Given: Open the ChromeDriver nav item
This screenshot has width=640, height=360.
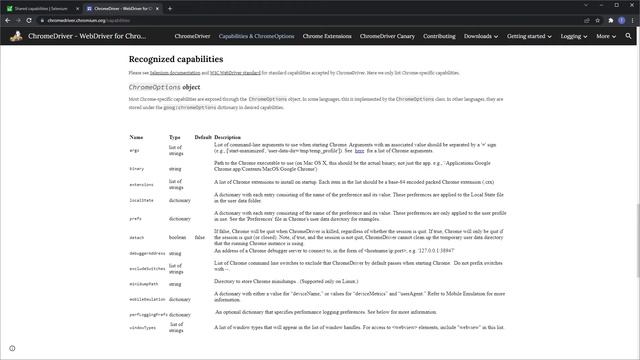Looking at the screenshot, I should coord(192,36).
